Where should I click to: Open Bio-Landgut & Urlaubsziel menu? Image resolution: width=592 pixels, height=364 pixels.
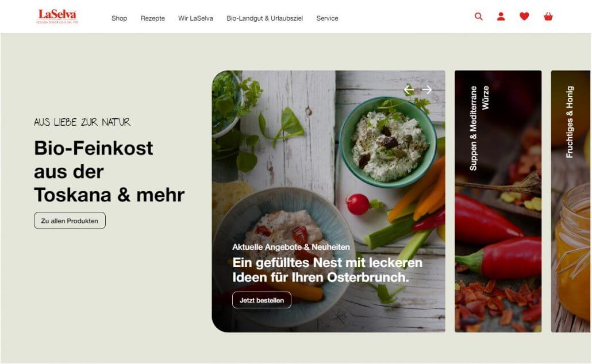[x=264, y=18]
